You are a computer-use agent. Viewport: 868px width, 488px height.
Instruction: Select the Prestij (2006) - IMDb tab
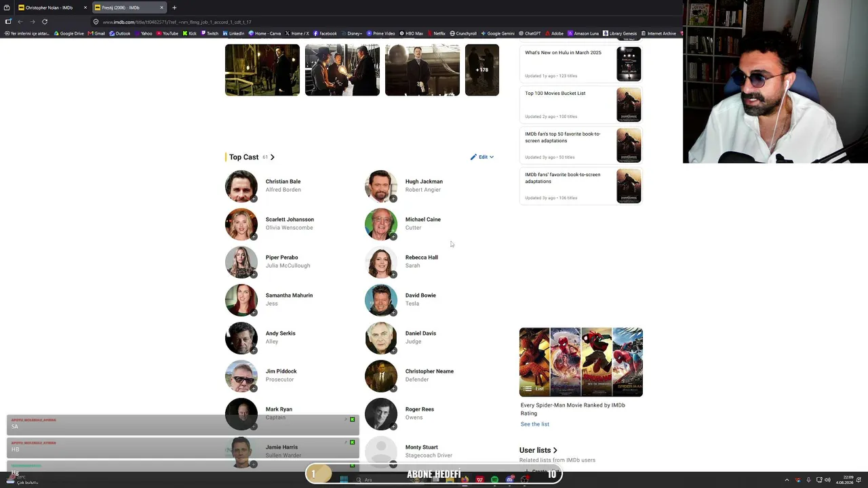click(x=130, y=7)
